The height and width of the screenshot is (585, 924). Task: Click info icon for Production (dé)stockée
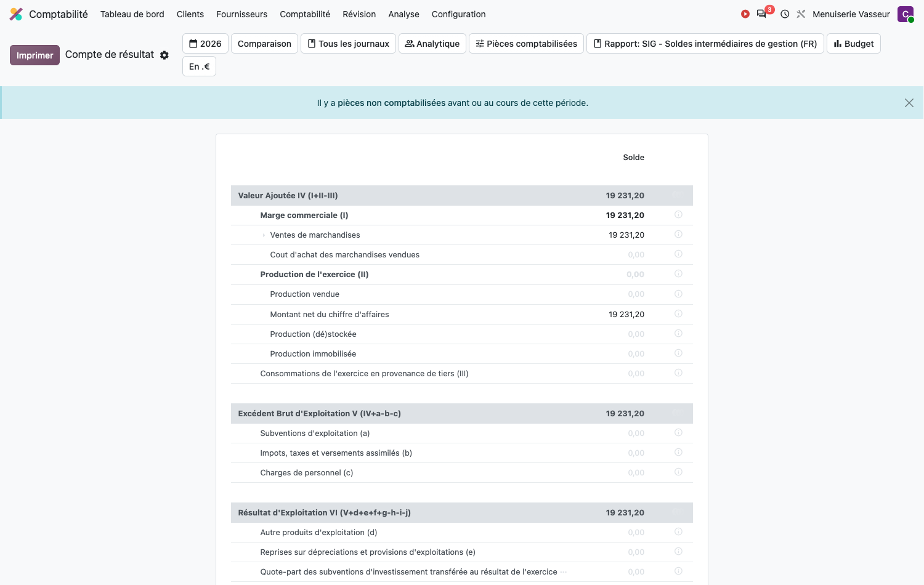point(678,334)
